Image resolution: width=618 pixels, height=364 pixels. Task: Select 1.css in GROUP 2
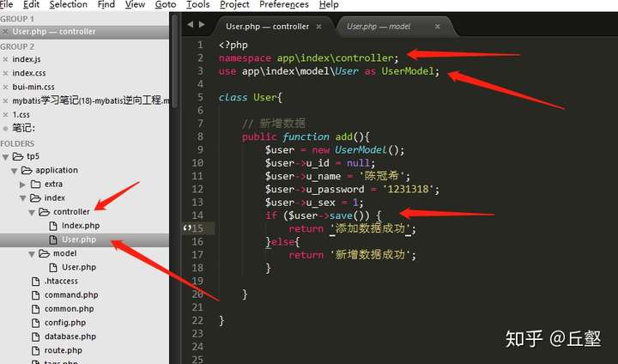pos(21,115)
